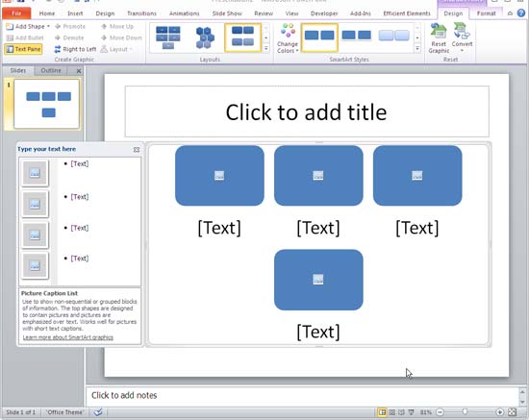The height and width of the screenshot is (420, 529).
Task: Click the first picture placeholder in text pane
Action: coord(35,173)
